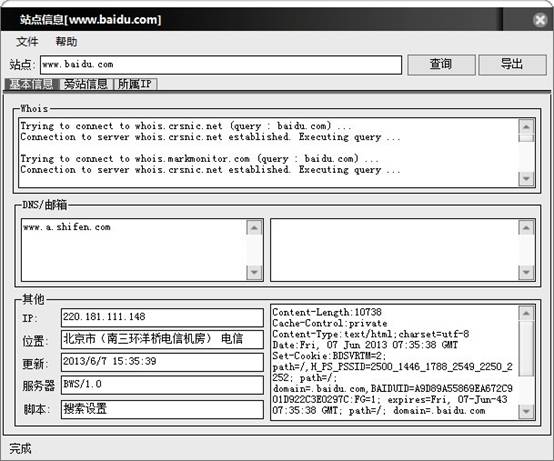
Task: Click the Set-Cookie:BDSVRTM=2 line
Action: [x=329, y=356]
